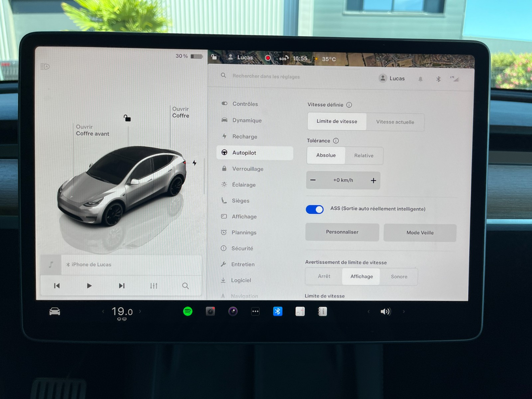The height and width of the screenshot is (399, 532).
Task: Select Absolue tolerance mode
Action: coord(326,155)
